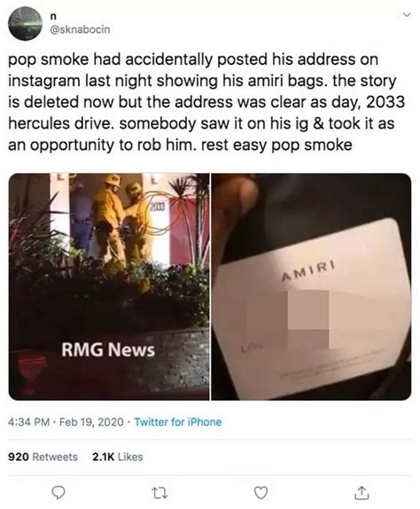View the 2.1K Likes list
420x509 pixels.
point(118,457)
